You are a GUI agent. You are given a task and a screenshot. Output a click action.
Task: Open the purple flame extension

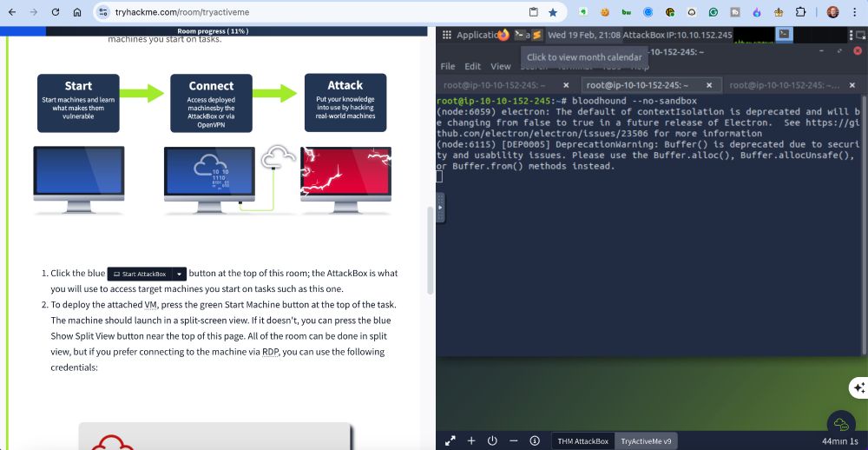pyautogui.click(x=757, y=11)
